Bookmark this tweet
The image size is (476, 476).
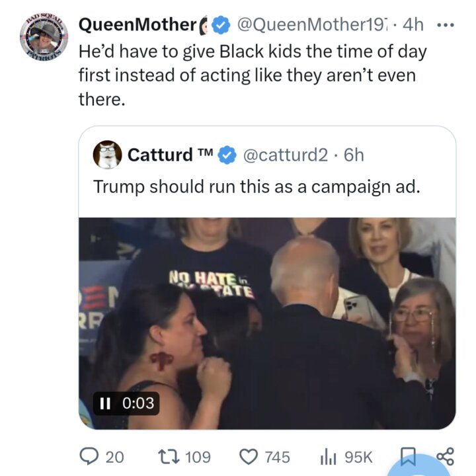pos(408,457)
